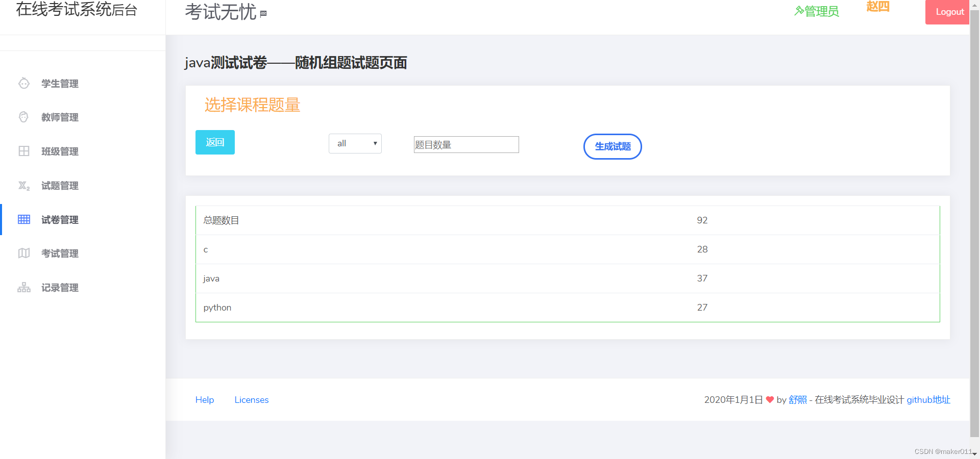This screenshot has width=980, height=459.
Task: Click the 返回 button
Action: click(214, 142)
